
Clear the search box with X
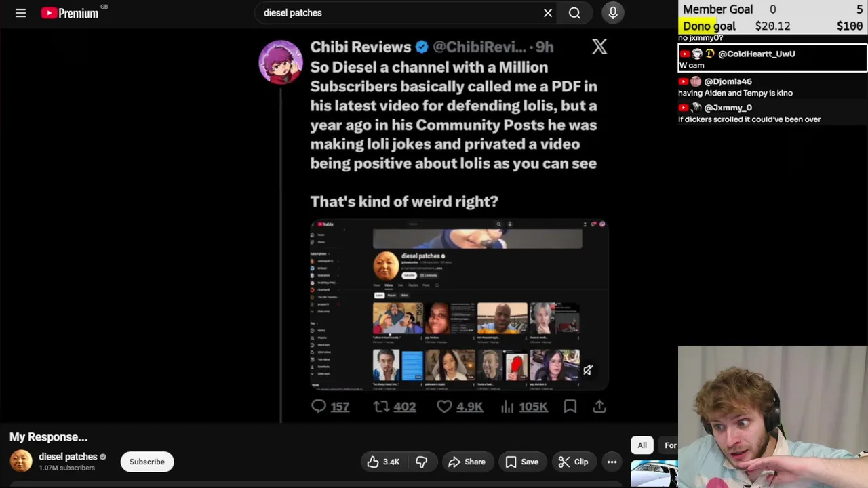point(548,13)
